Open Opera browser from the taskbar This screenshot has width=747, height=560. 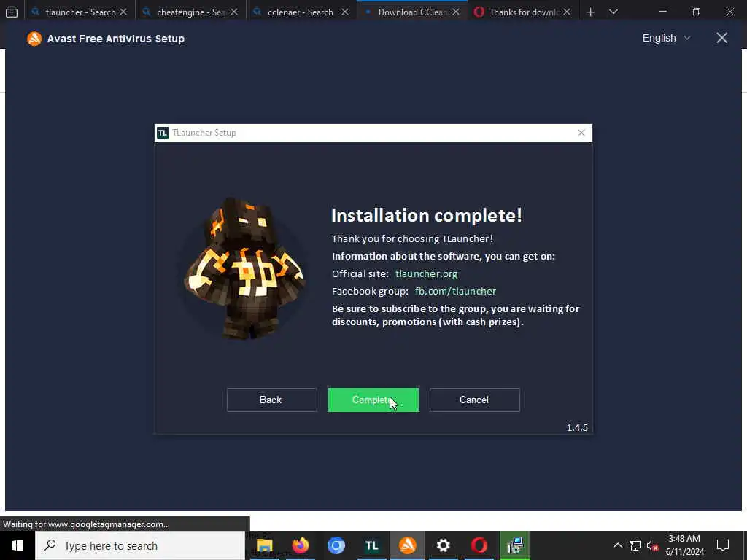point(479,545)
